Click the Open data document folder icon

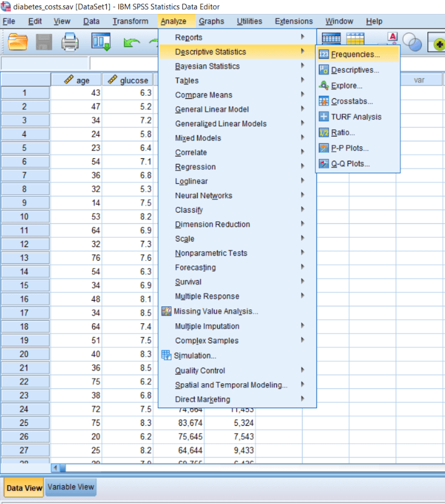coord(18,42)
